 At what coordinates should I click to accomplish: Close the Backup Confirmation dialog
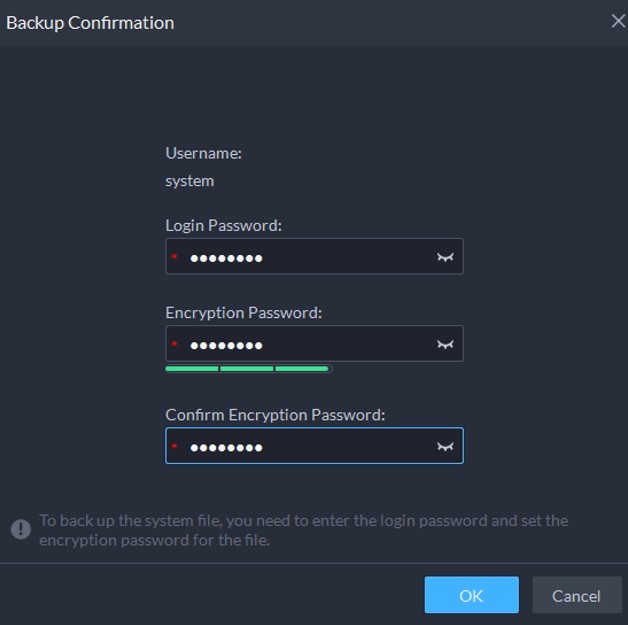[618, 21]
